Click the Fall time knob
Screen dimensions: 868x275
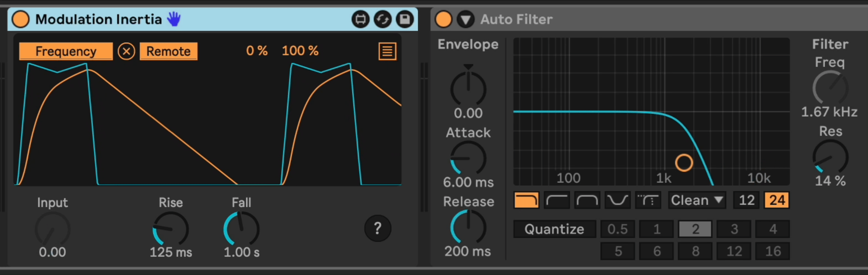[241, 229]
